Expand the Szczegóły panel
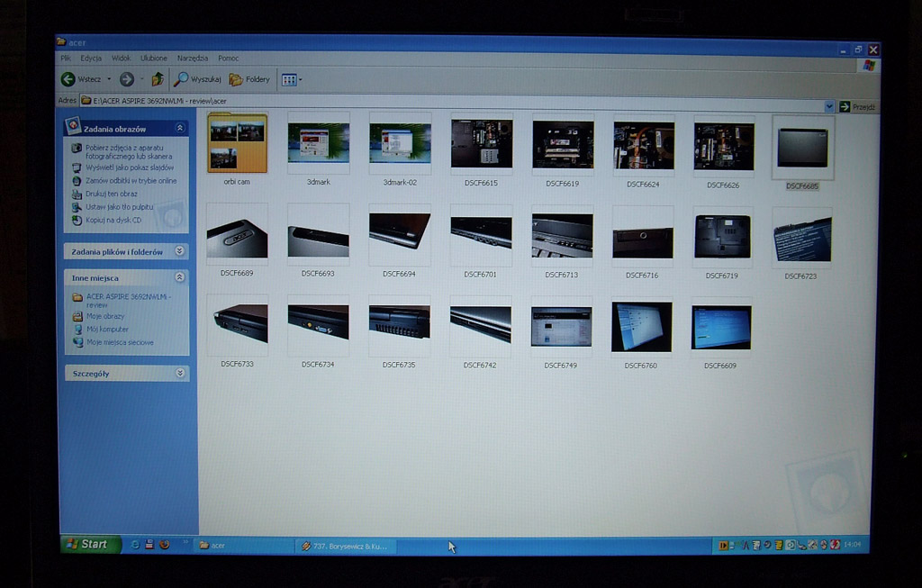The image size is (922, 588). tap(180, 373)
